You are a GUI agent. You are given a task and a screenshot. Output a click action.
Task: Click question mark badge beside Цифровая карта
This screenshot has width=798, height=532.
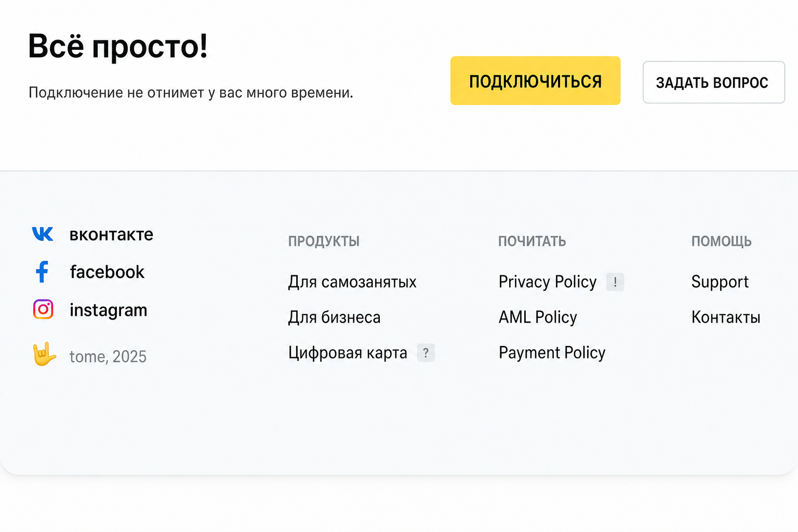426,353
